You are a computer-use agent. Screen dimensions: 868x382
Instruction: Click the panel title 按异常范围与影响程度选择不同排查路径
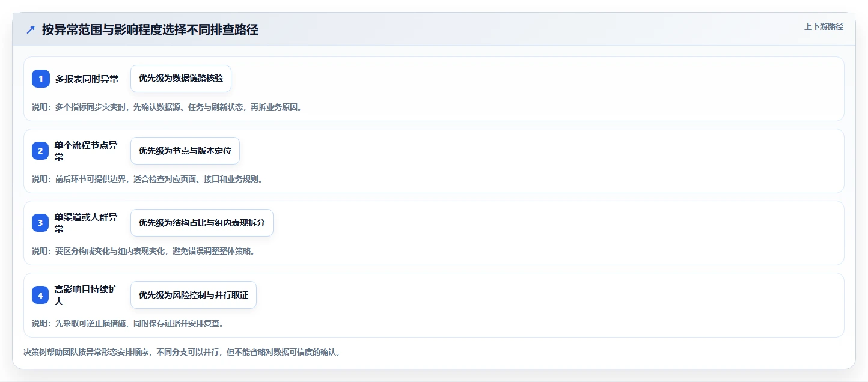pyautogui.click(x=150, y=30)
